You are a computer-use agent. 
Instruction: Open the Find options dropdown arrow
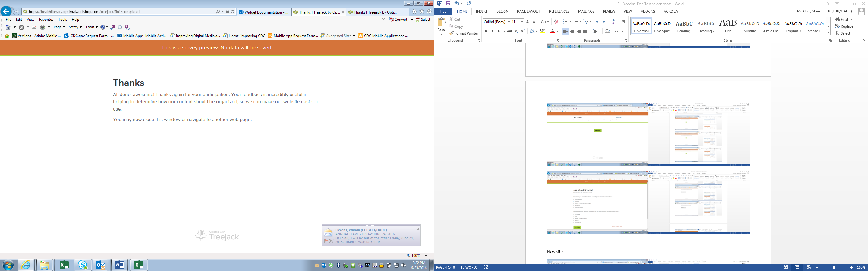[x=851, y=20]
